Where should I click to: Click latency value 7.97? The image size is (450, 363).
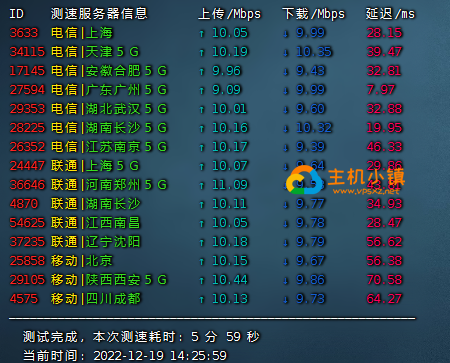(381, 90)
